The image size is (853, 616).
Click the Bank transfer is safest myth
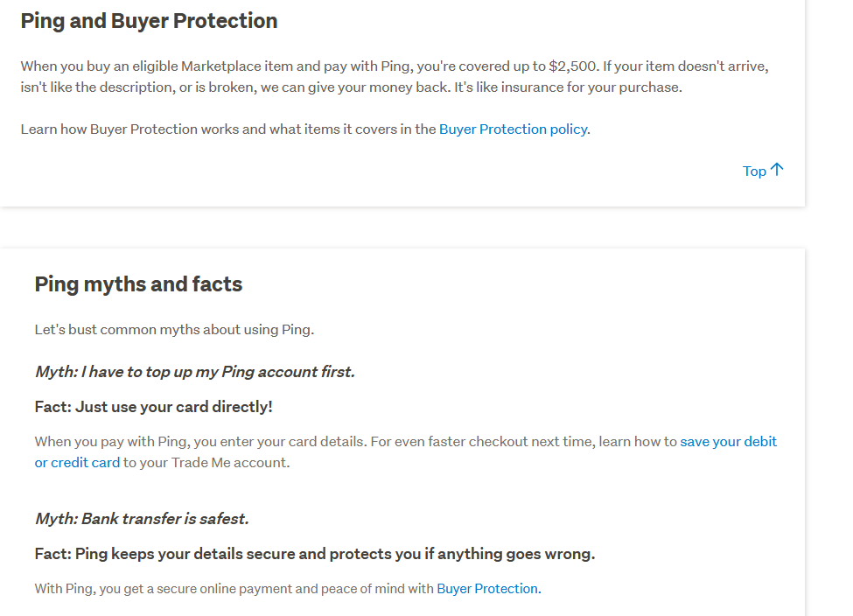pos(142,519)
